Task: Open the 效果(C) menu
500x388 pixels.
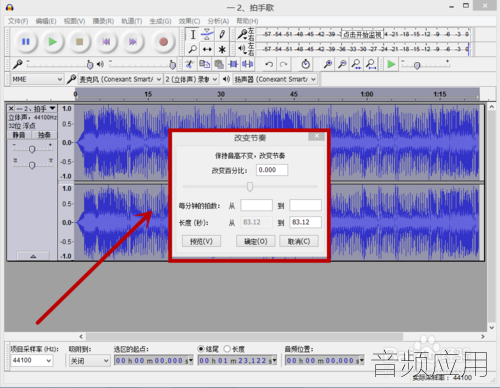Action: click(189, 21)
